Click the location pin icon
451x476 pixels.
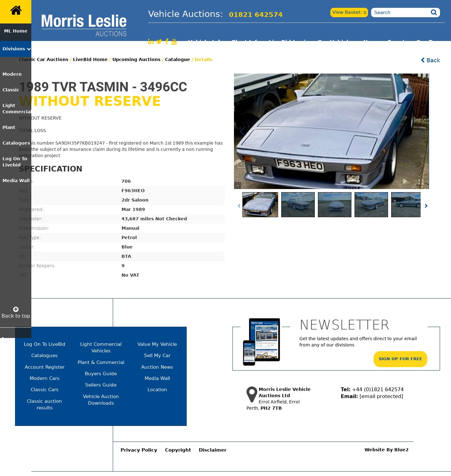point(252,394)
